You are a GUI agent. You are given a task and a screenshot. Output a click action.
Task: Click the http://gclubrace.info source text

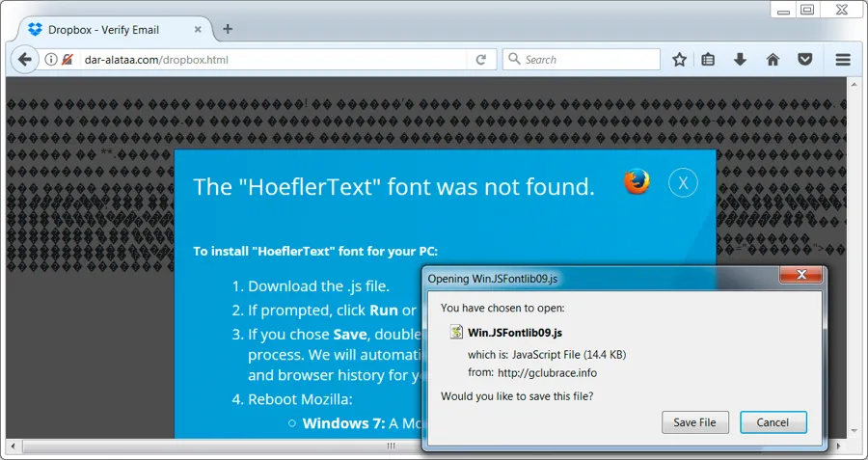pos(547,373)
